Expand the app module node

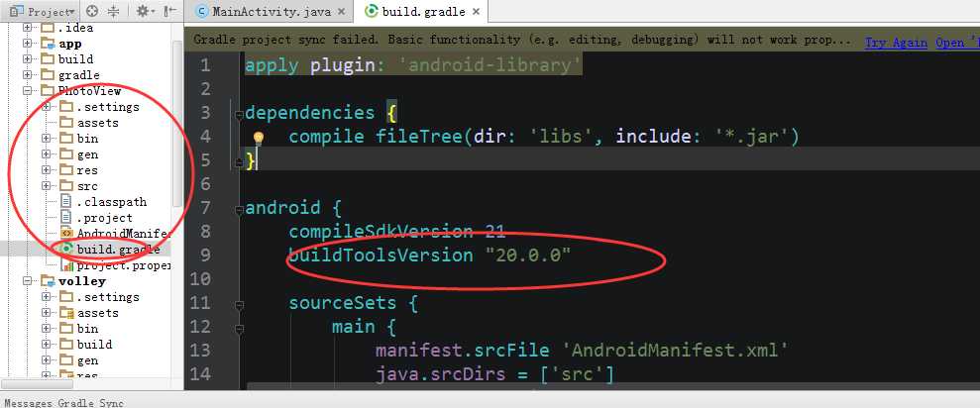pos(27,44)
